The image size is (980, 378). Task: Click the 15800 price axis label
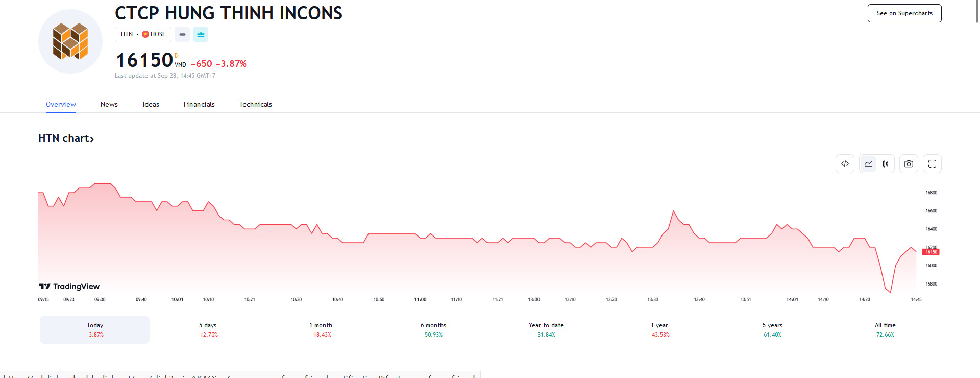931,283
